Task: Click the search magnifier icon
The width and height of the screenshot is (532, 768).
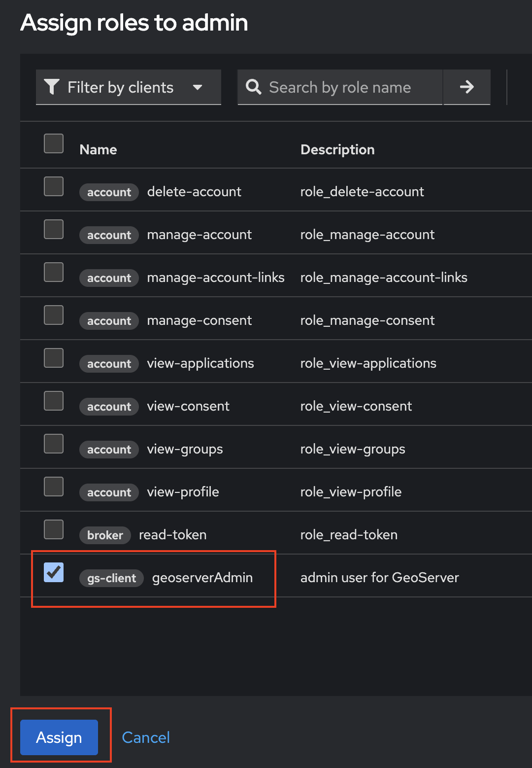Action: (x=254, y=87)
